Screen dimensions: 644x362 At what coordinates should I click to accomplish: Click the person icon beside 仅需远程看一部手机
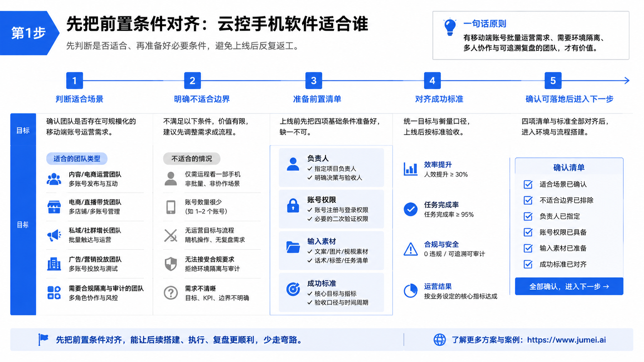[x=171, y=179]
